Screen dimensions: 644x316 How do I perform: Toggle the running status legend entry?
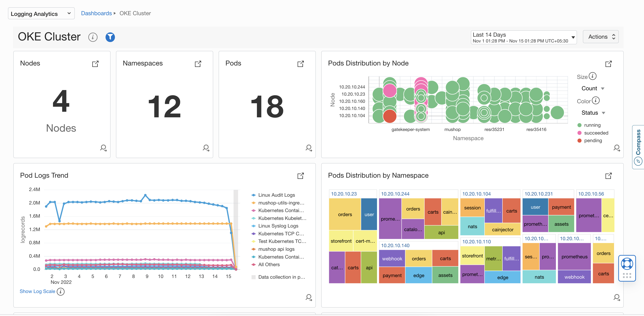tap(592, 125)
